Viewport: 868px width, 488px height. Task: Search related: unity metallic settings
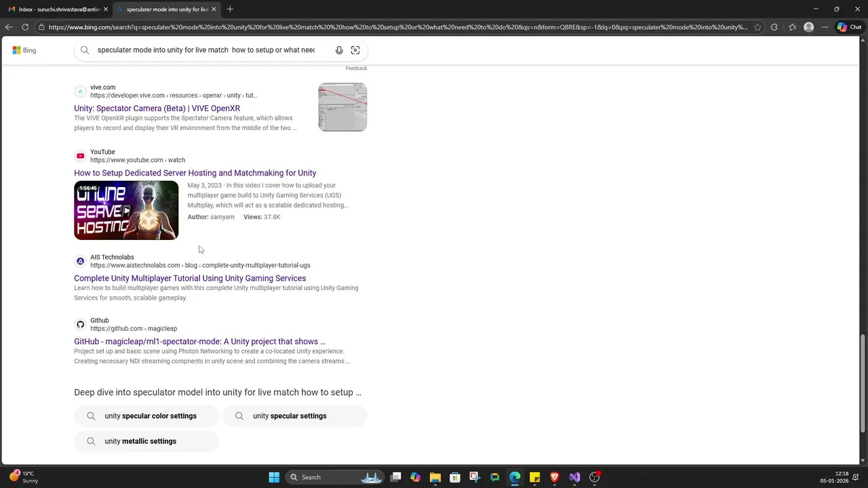pos(146,441)
